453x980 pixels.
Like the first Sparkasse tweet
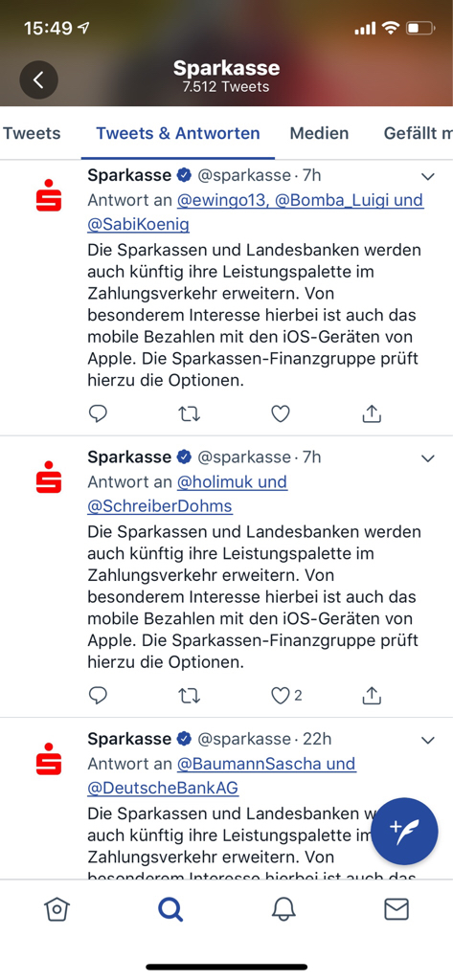(281, 413)
